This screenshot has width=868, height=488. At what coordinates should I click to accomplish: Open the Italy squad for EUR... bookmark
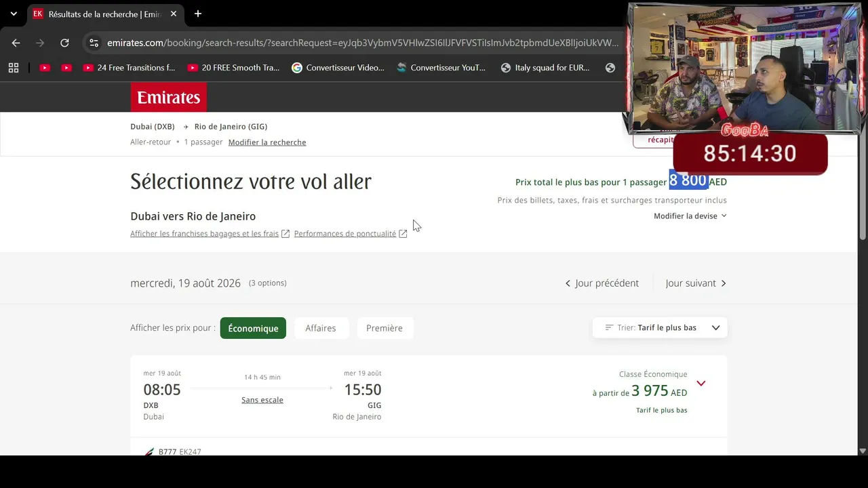click(x=547, y=68)
